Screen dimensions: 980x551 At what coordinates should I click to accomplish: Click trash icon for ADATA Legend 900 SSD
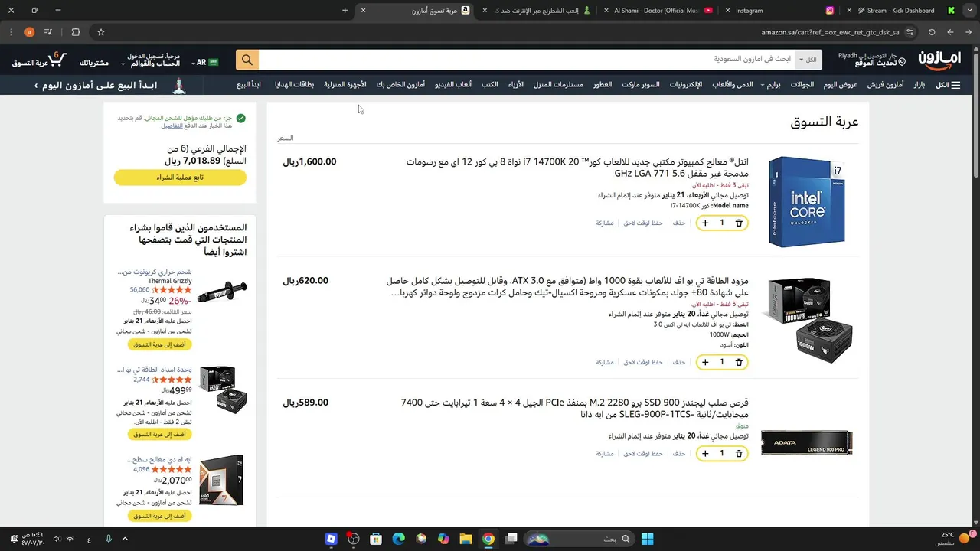tap(739, 453)
